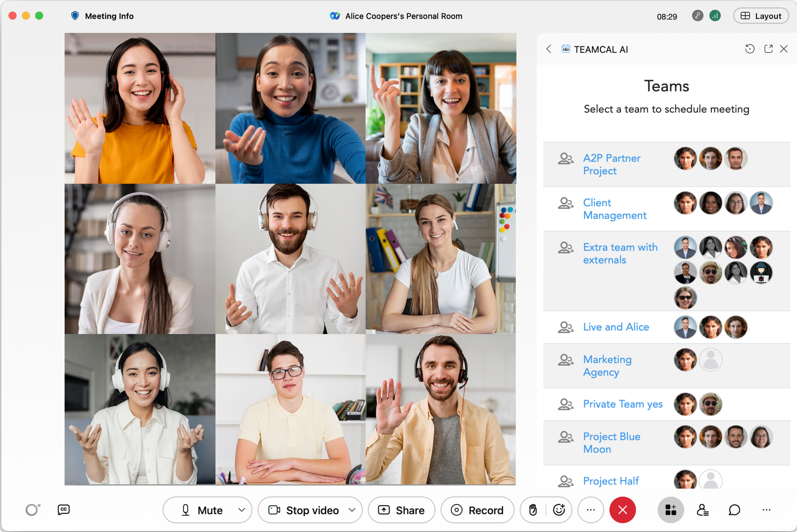Click group icon beside Live and Alice

pyautogui.click(x=565, y=327)
